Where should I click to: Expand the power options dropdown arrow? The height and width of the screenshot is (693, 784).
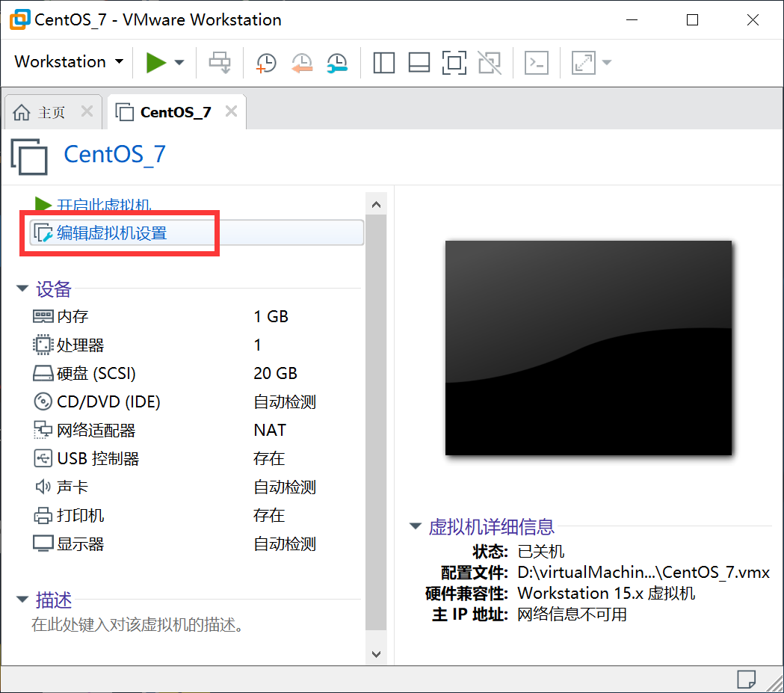(x=179, y=63)
